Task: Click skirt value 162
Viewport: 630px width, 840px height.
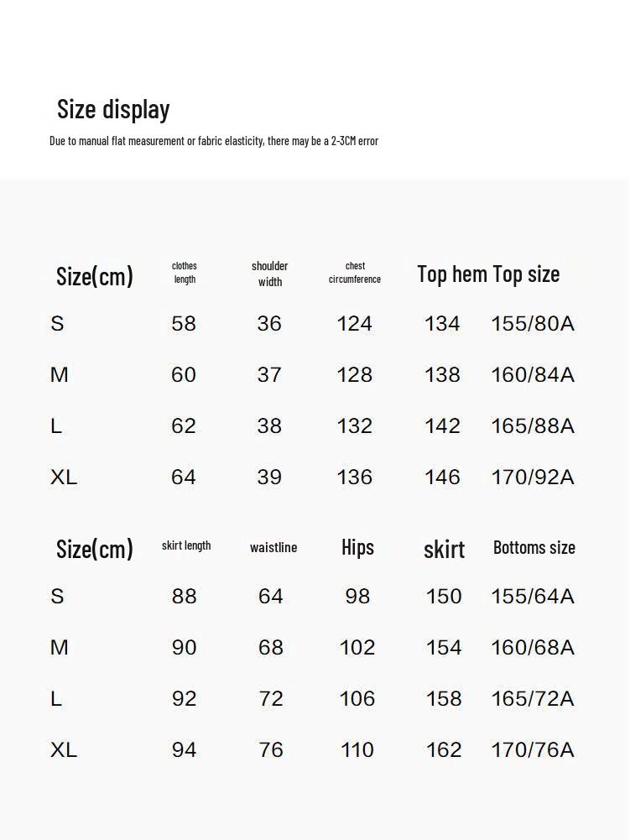Action: 444,750
